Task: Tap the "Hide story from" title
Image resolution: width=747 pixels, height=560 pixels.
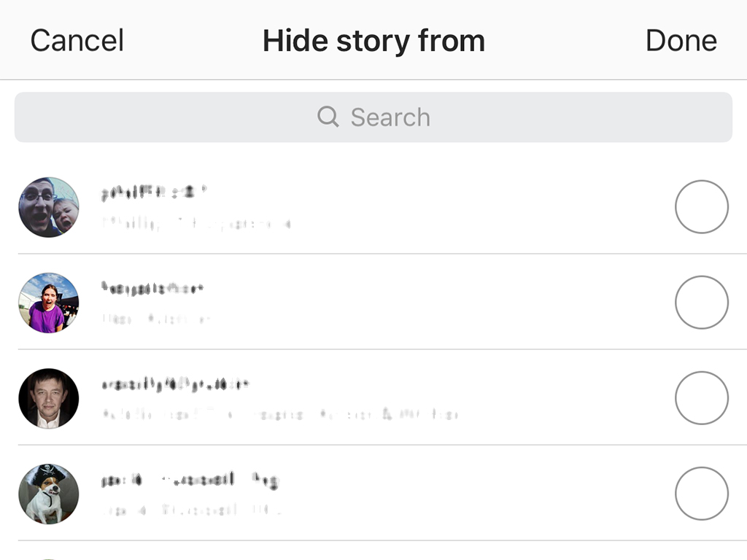Action: [373, 40]
